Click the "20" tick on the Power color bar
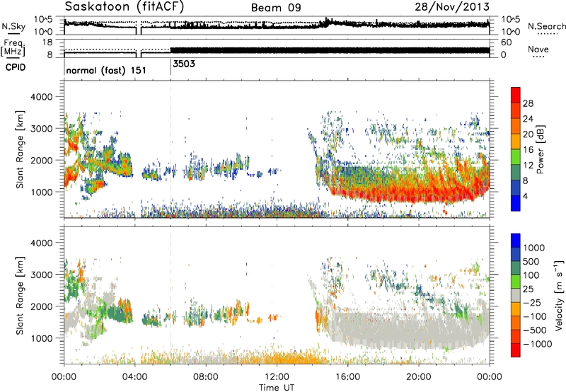566x392 pixels. coord(528,134)
